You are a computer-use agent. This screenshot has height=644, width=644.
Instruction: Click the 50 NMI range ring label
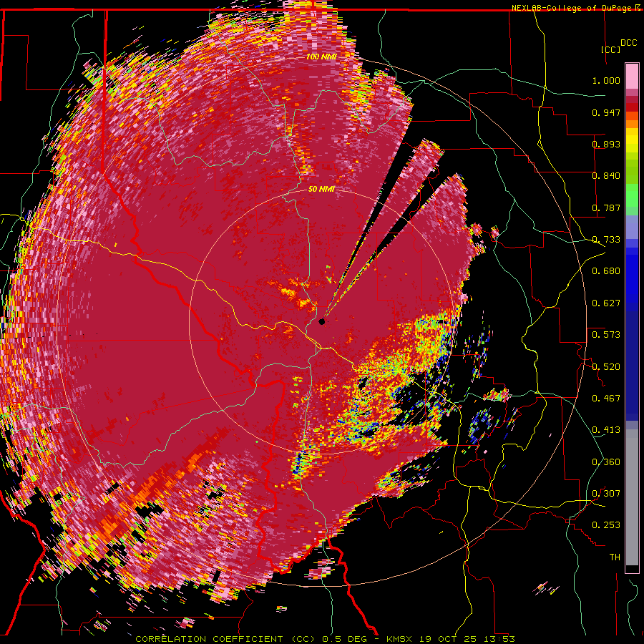pos(321,190)
